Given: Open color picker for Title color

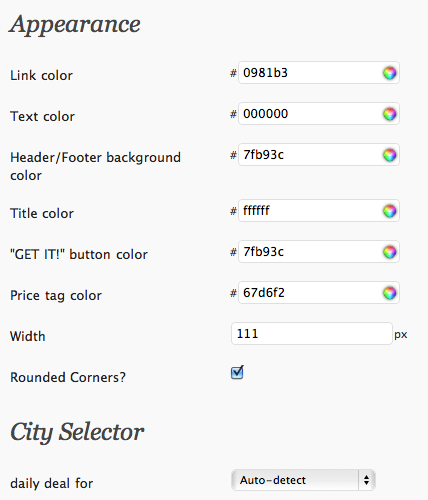Looking at the screenshot, I should (389, 211).
